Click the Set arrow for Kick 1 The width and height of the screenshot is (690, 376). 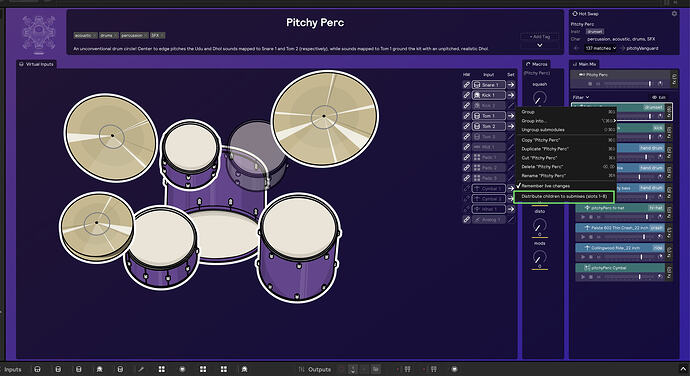coord(511,95)
